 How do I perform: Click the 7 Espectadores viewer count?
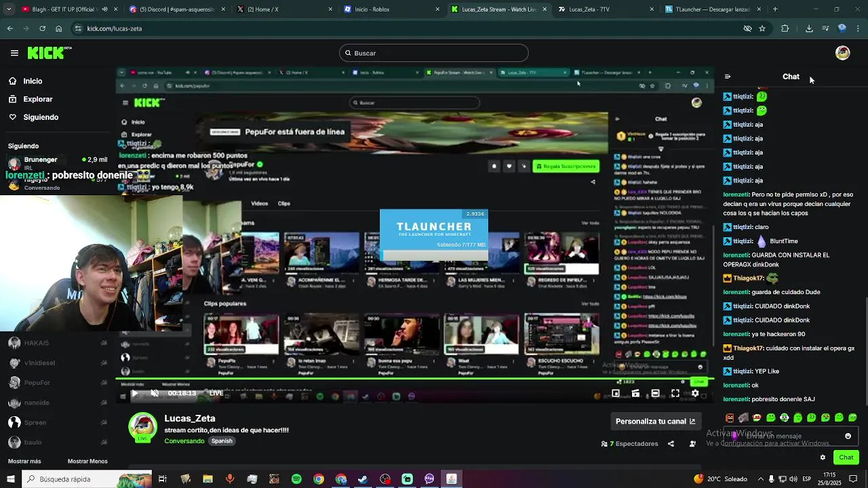(629, 444)
